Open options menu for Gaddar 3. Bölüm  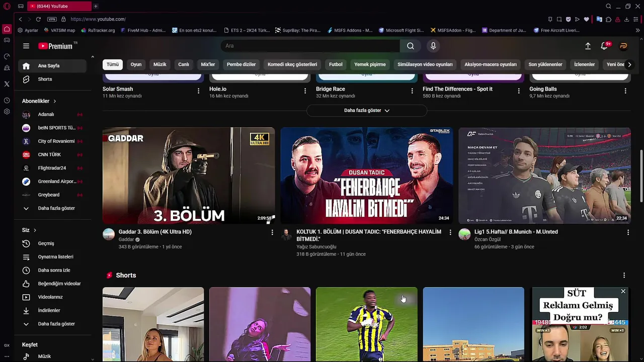point(272,232)
